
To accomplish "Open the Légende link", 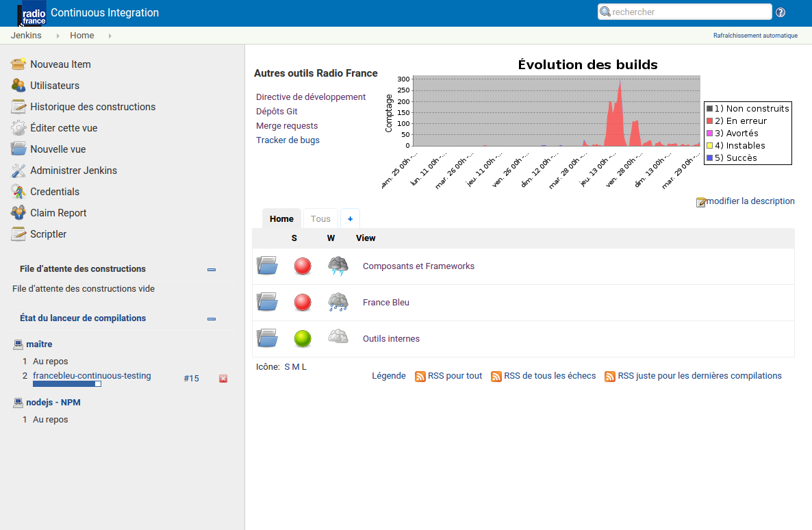I will click(x=388, y=376).
